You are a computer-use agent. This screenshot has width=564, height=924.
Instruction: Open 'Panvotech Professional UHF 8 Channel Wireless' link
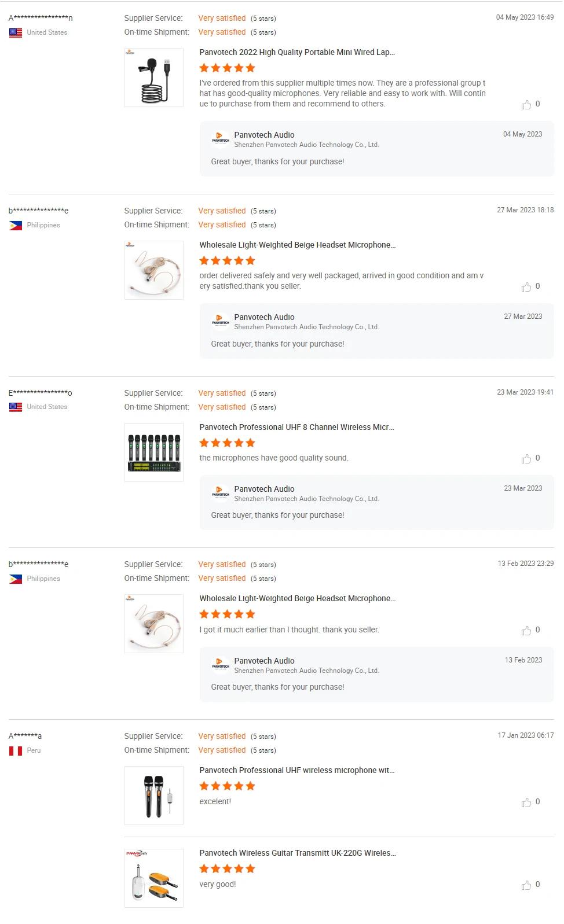tap(296, 427)
